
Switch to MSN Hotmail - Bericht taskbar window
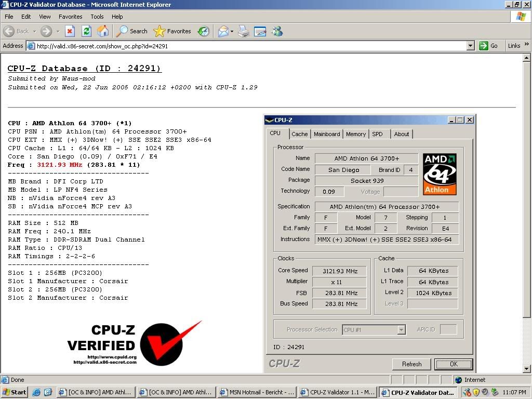[x=257, y=392]
